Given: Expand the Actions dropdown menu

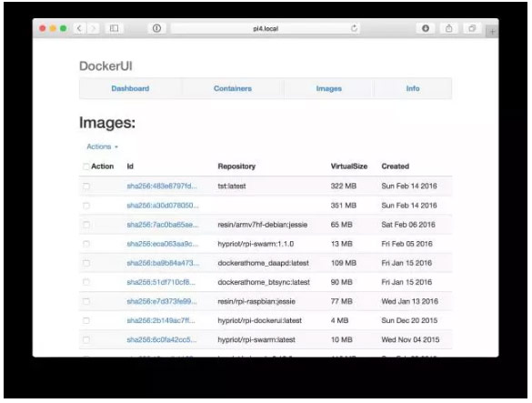Looking at the screenshot, I should (102, 146).
